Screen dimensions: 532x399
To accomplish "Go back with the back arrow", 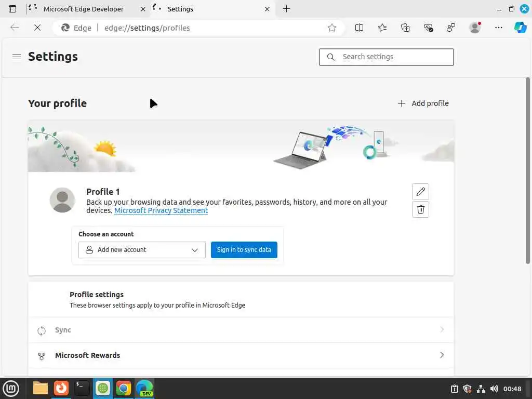I will click(x=15, y=28).
